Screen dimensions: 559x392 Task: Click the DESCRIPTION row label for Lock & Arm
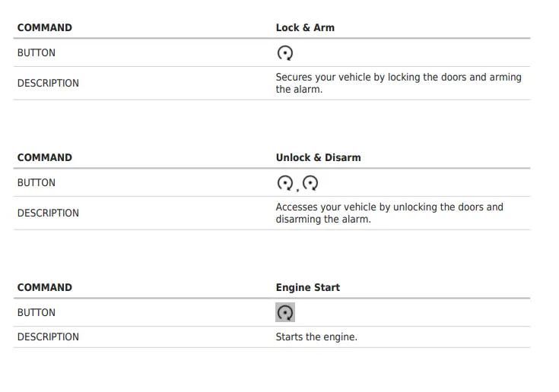pyautogui.click(x=48, y=84)
